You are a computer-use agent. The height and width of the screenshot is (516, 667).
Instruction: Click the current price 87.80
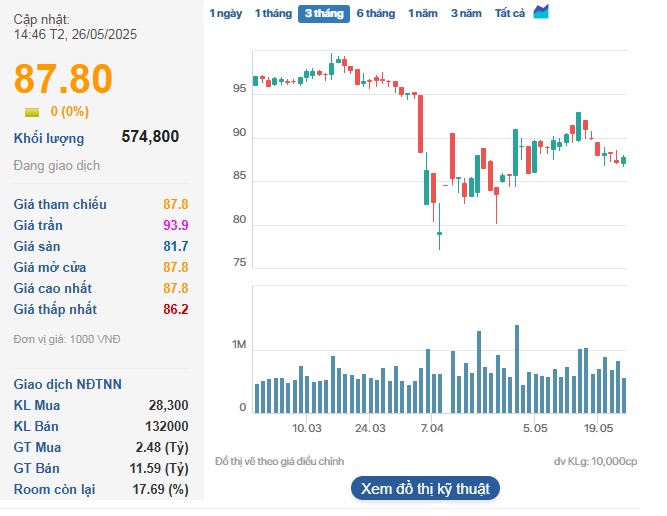63,79
